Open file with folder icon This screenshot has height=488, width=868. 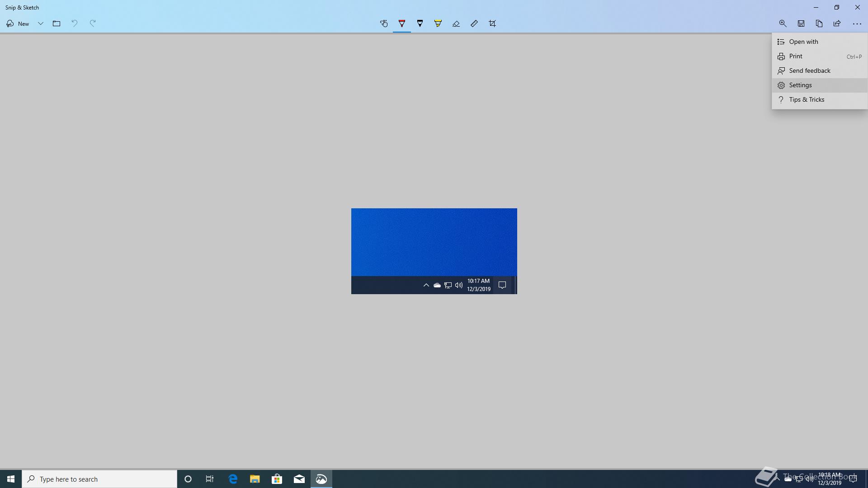57,23
